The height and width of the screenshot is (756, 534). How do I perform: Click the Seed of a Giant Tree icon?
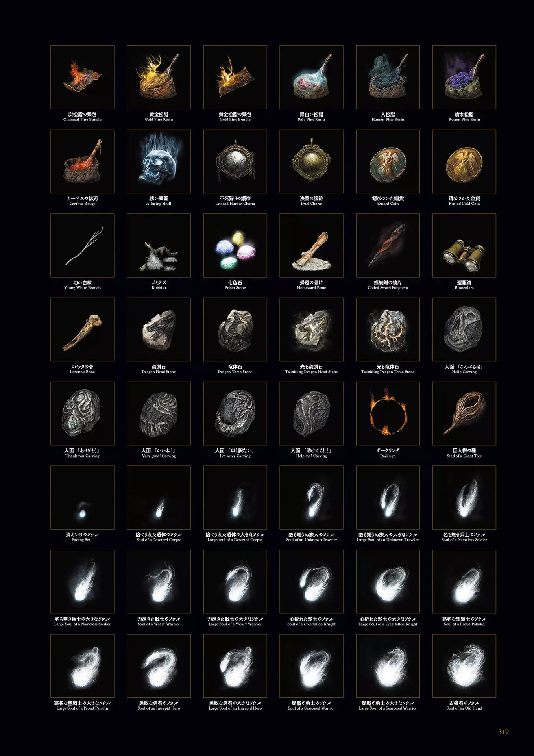point(464,413)
